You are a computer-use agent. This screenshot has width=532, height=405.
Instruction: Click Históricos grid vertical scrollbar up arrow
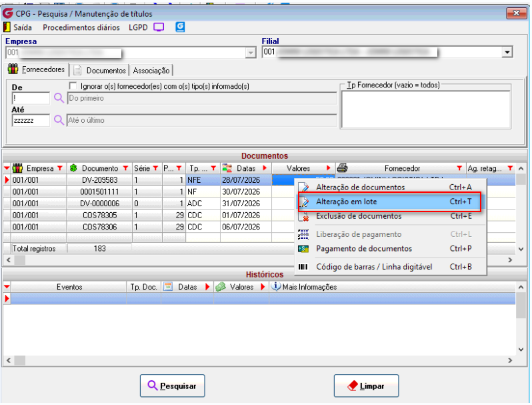tap(521, 287)
